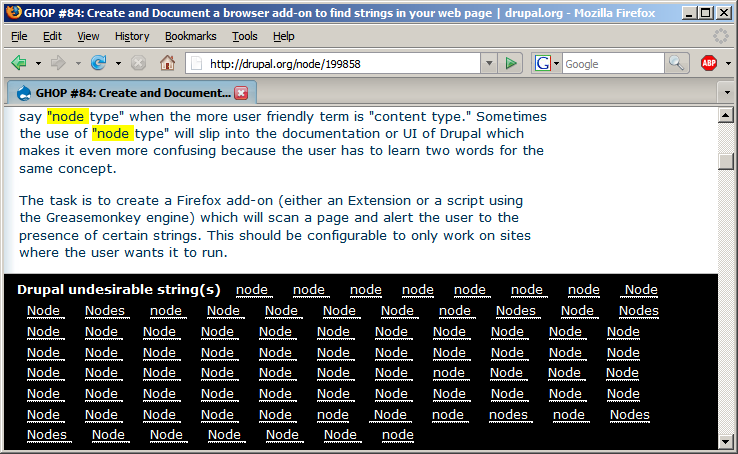Open the Adblock Plus dropdown arrow
738x454 pixels.
728,64
